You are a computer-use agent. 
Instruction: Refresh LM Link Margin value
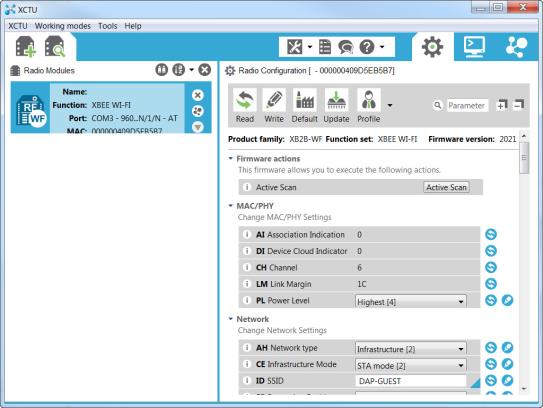click(491, 284)
